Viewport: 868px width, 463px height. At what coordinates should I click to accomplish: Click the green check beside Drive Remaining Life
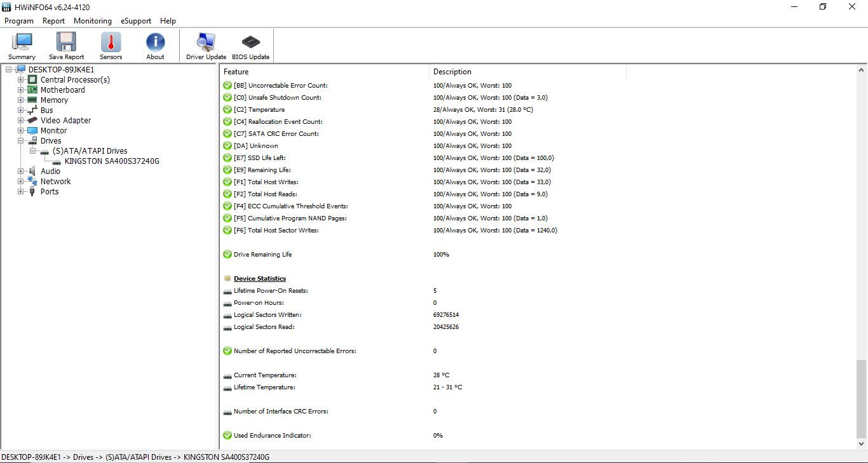coord(227,254)
